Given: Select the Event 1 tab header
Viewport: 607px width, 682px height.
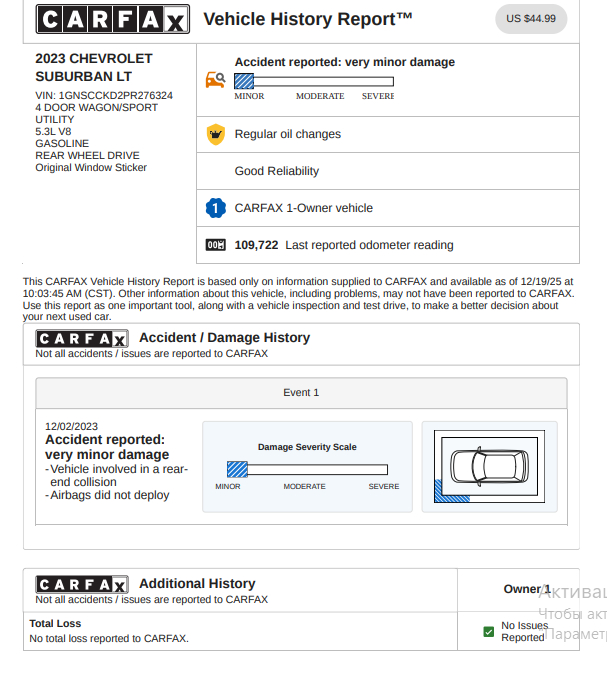Looking at the screenshot, I should 301,393.
